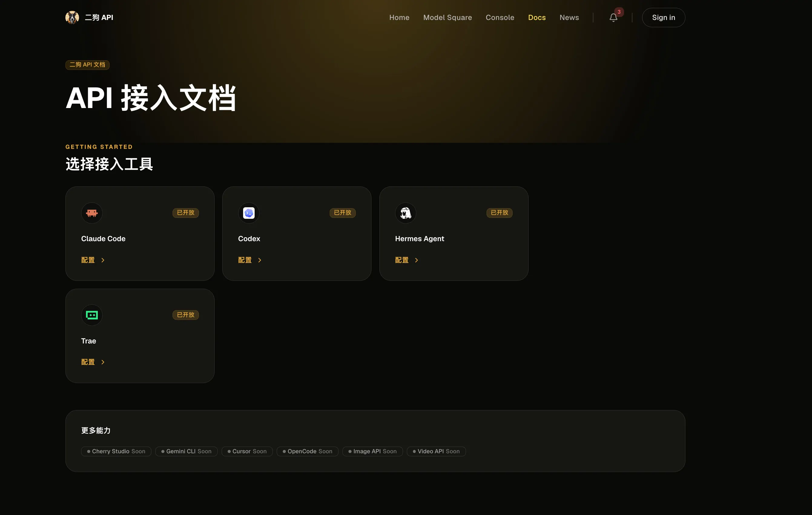Click the 二狗 API brand name
This screenshot has height=515, width=812.
pos(99,18)
